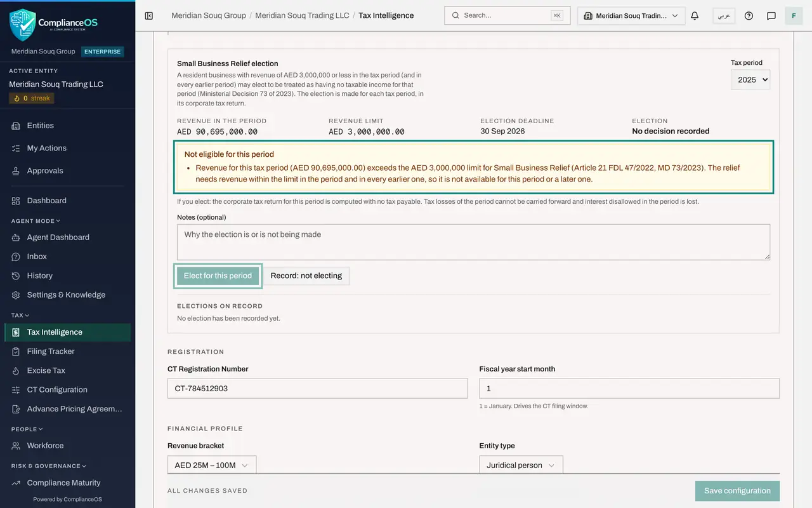
Task: Open the Tax period 2025 dropdown
Action: pos(750,79)
